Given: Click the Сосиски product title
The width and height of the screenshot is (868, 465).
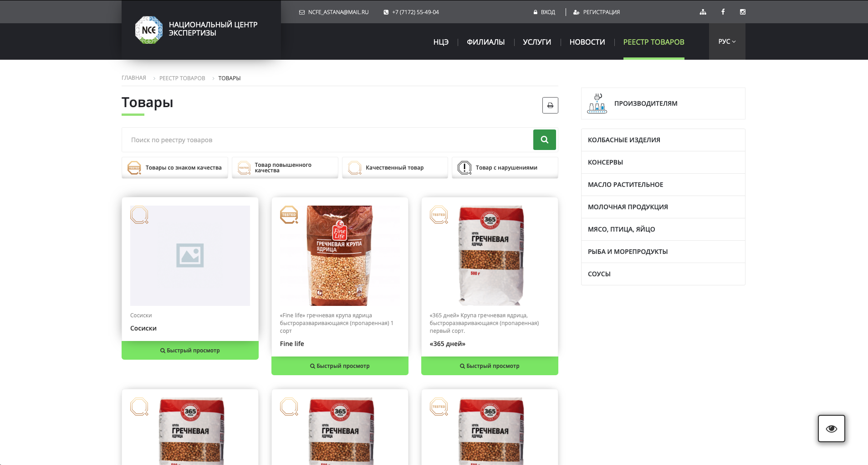Looking at the screenshot, I should [x=143, y=328].
